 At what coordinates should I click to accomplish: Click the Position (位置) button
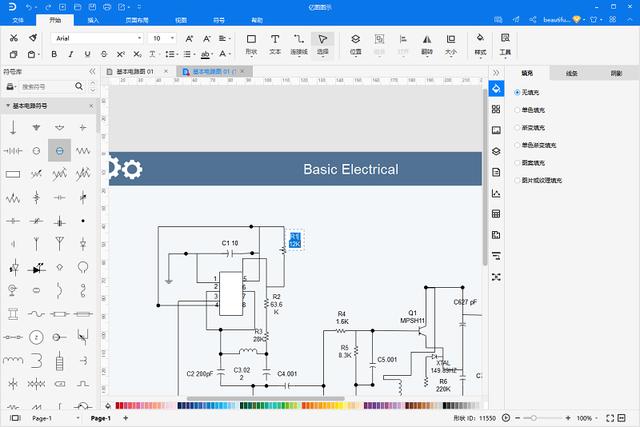356,44
